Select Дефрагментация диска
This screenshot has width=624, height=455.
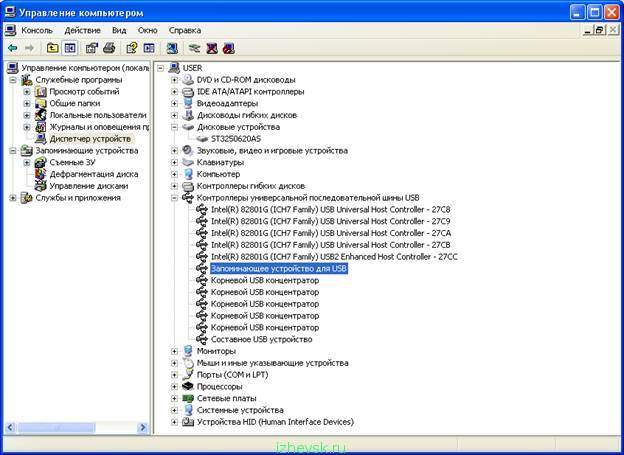click(94, 174)
